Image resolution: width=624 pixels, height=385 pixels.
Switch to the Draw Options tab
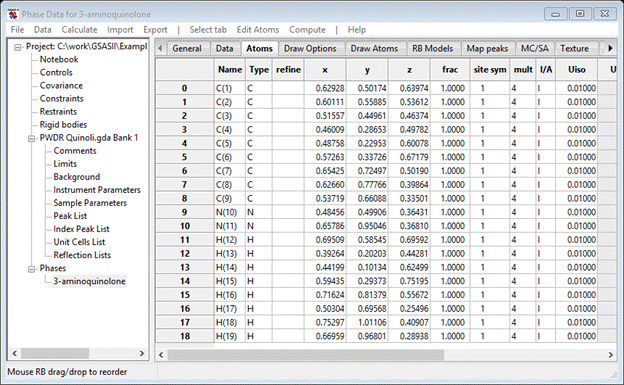[x=310, y=49]
